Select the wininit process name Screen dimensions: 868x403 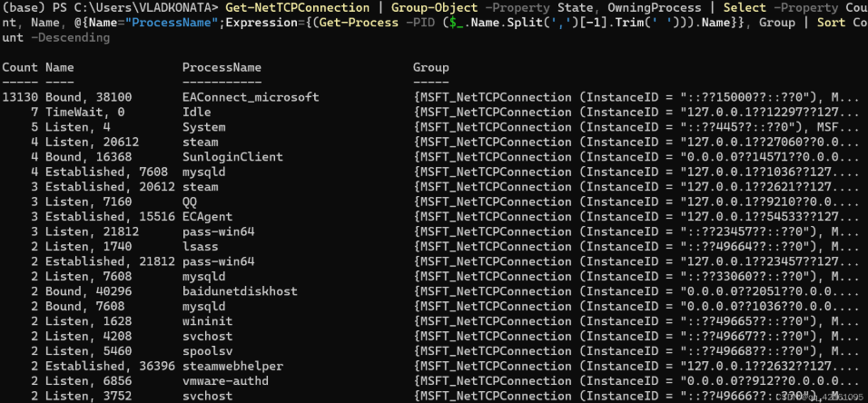click(208, 321)
